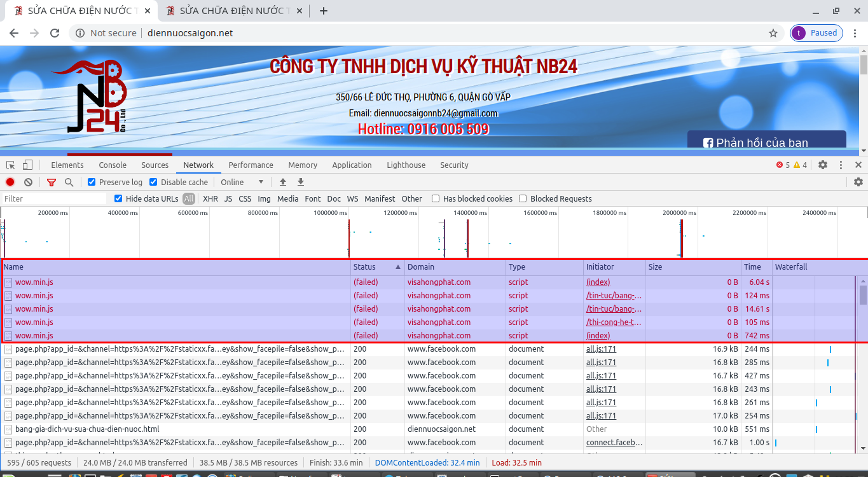Filter requests by CSS type
Image resolution: width=868 pixels, height=477 pixels.
(245, 198)
